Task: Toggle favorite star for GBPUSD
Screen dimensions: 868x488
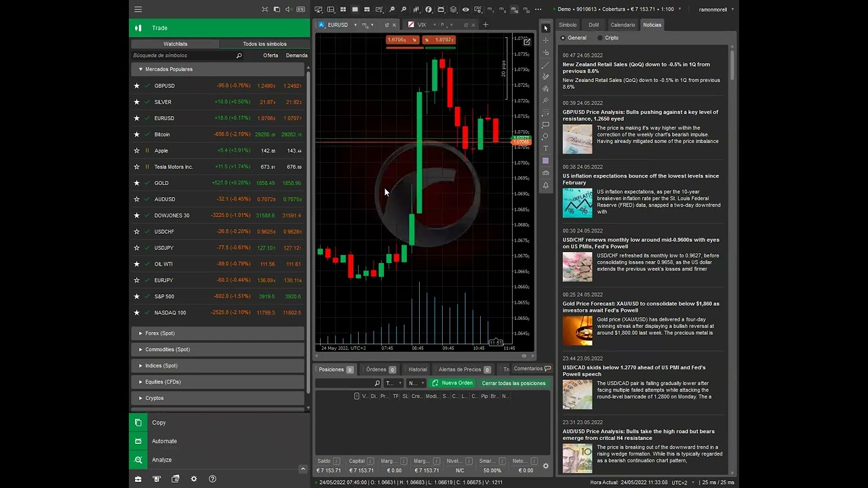Action: point(136,86)
